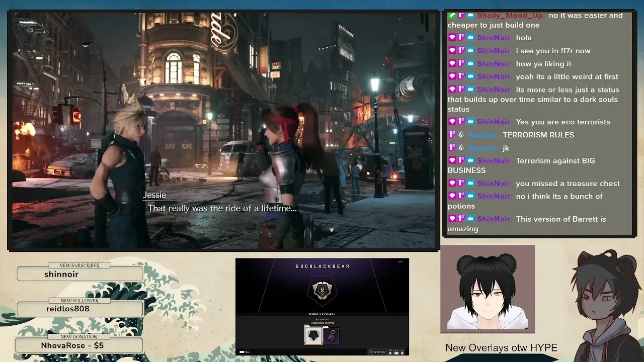The width and height of the screenshot is (644, 362).
Task: Click the 'NEW DONATION' overlay label
Action: [79, 337]
